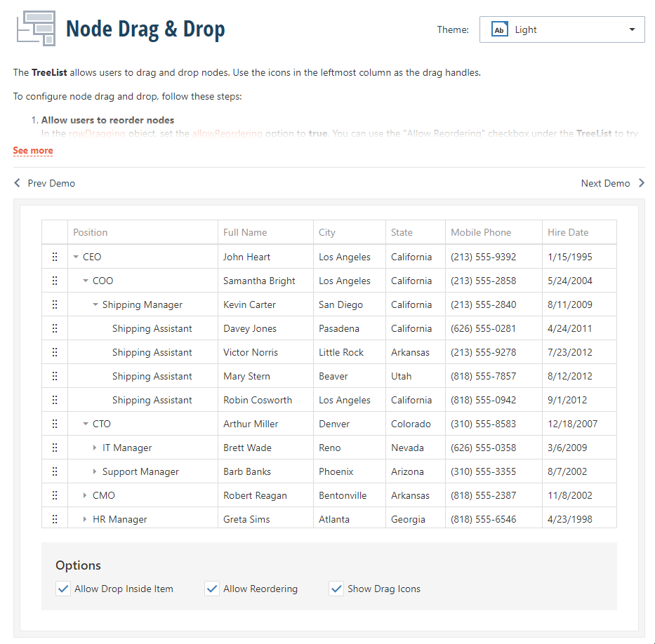The height and width of the screenshot is (644, 655).
Task: Collapse the COO node
Action: 86,281
